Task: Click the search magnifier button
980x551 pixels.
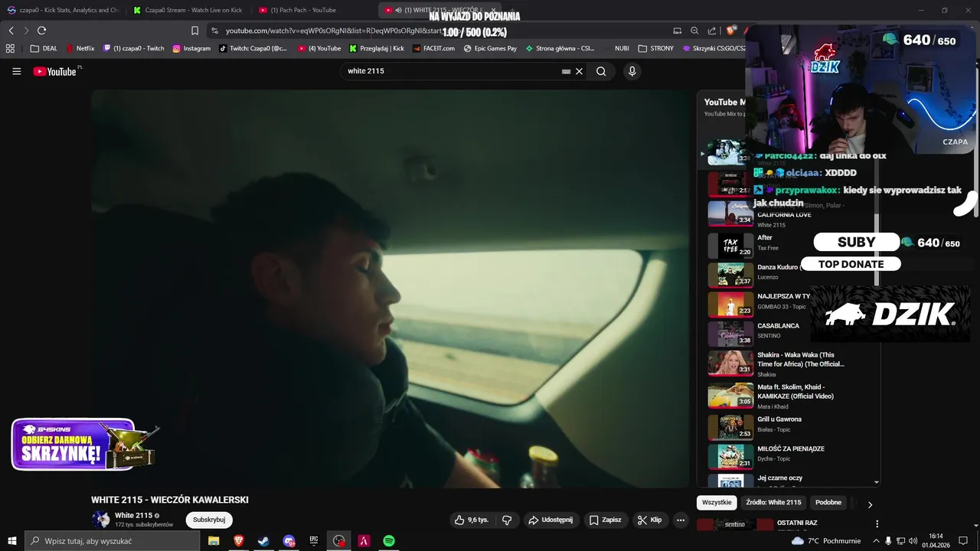Action: 601,71
